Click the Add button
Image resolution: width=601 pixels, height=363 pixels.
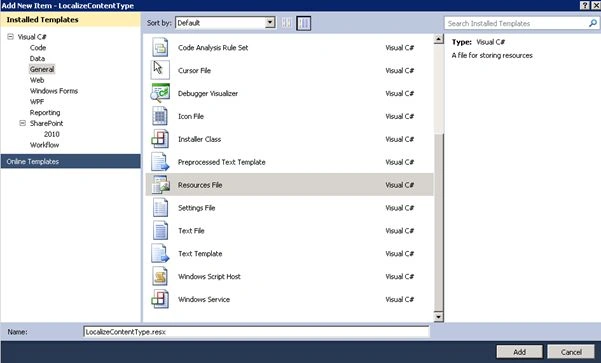[519, 352]
